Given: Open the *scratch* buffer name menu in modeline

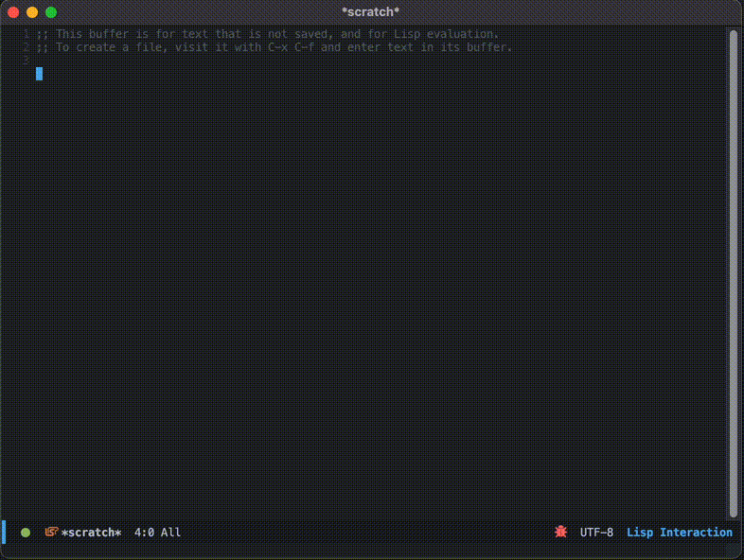Looking at the screenshot, I should coord(91,533).
